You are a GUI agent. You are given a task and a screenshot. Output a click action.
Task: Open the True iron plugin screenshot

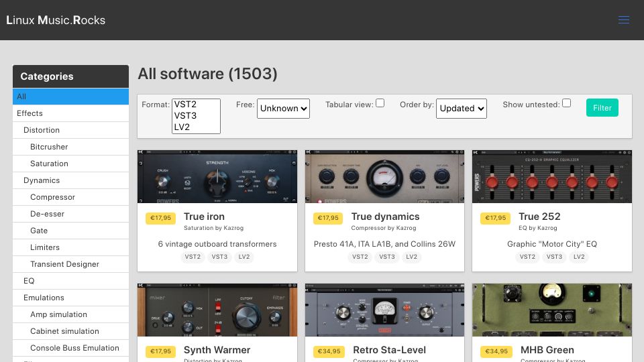click(217, 176)
